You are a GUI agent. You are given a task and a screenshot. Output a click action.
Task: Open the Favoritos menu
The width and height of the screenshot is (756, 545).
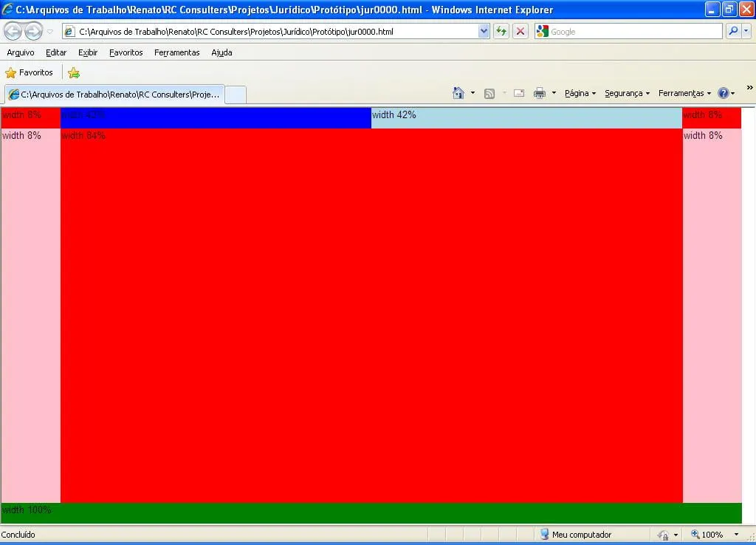(126, 52)
